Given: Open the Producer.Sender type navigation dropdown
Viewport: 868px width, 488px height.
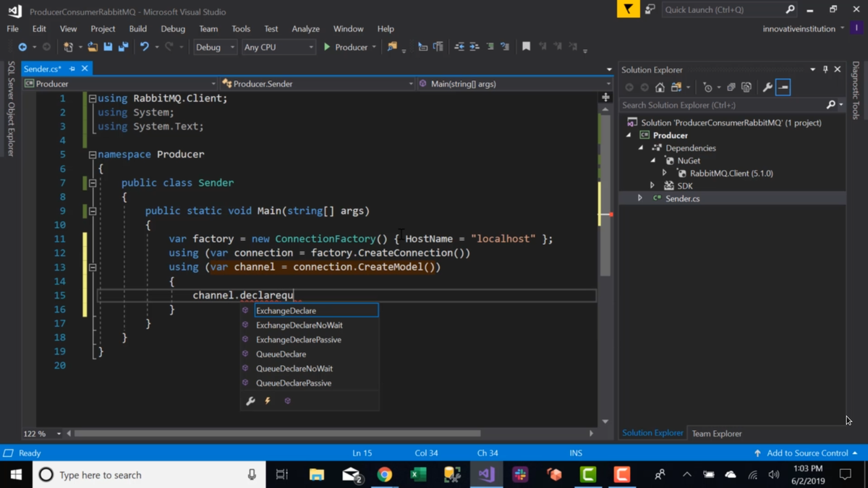Looking at the screenshot, I should tap(317, 84).
